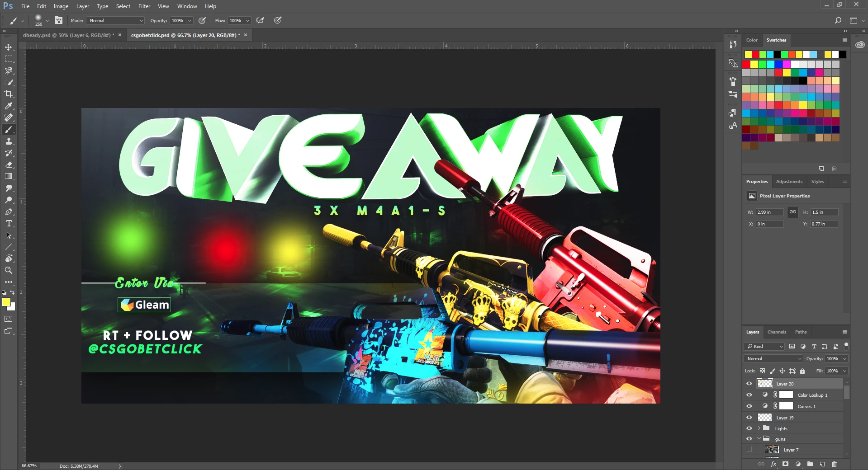Open brush Mode dropdown Normal
The height and width of the screenshot is (470, 868).
point(116,20)
